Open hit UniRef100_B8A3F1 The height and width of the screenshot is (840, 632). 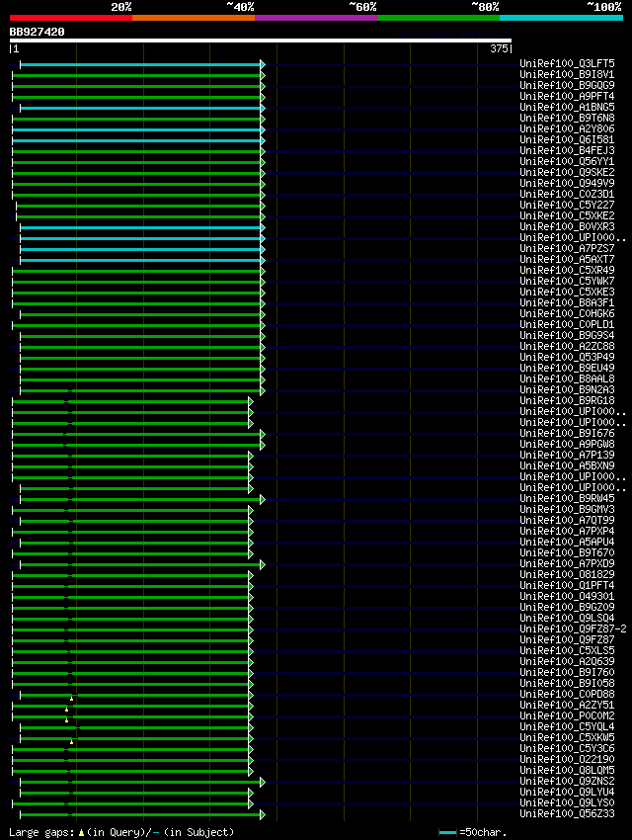[x=567, y=302]
